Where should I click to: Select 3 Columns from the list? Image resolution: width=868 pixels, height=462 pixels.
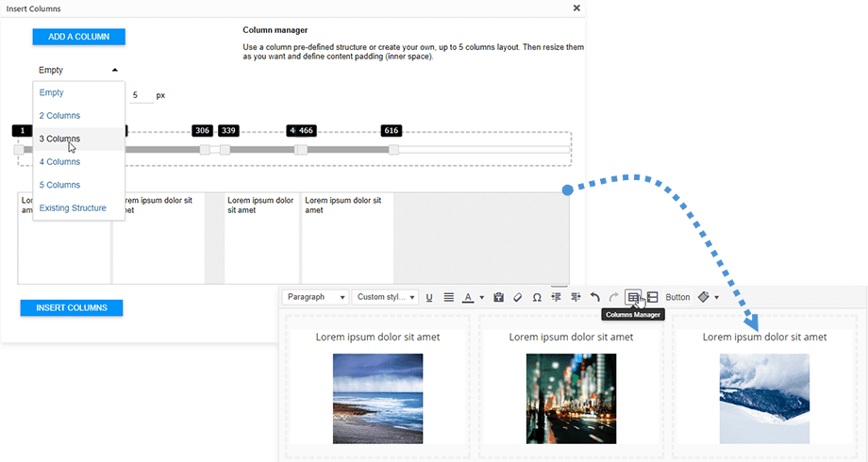(x=59, y=139)
